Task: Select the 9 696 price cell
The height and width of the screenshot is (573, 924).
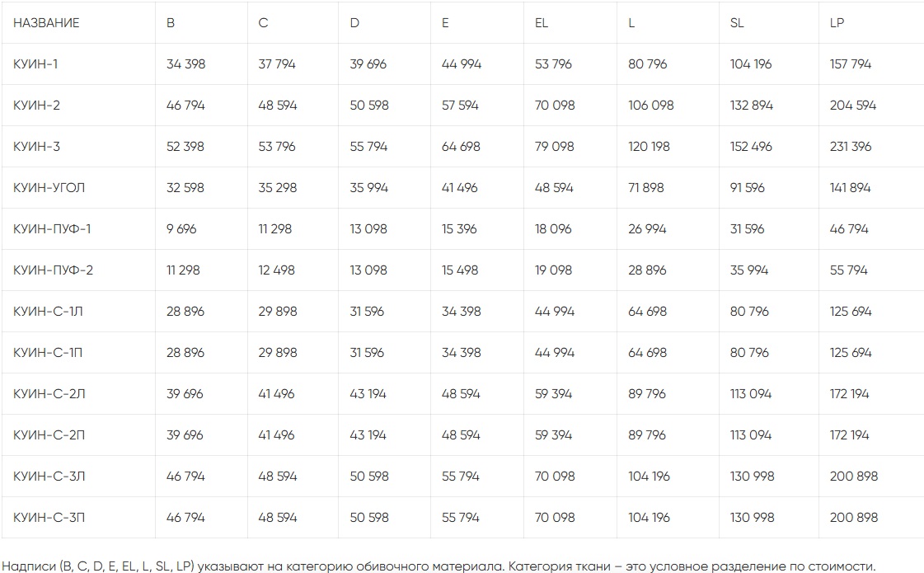Action: tap(181, 229)
